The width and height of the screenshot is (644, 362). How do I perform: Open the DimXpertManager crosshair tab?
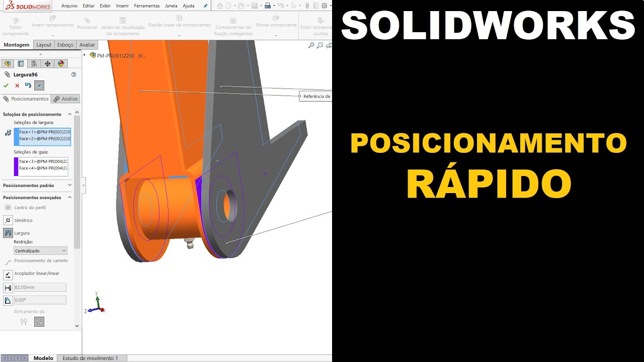47,64
